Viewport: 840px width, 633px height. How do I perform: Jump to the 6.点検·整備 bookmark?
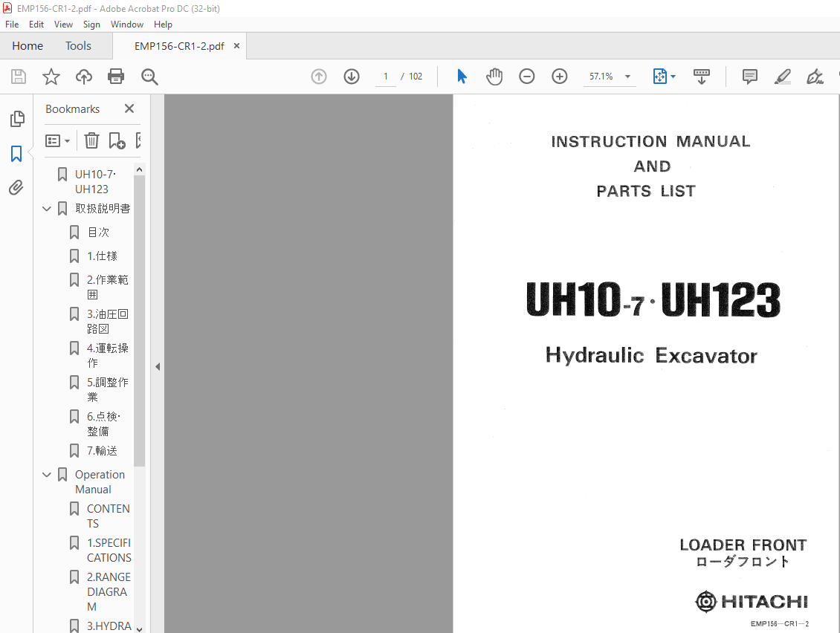(x=104, y=424)
